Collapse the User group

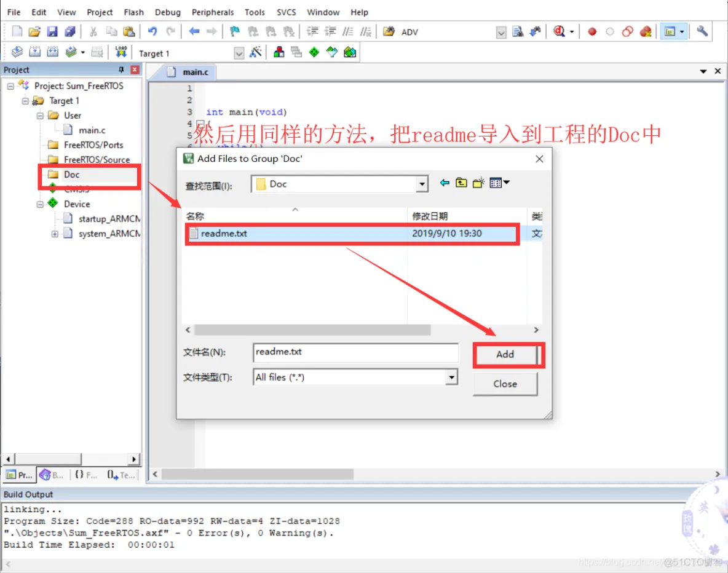(x=40, y=116)
